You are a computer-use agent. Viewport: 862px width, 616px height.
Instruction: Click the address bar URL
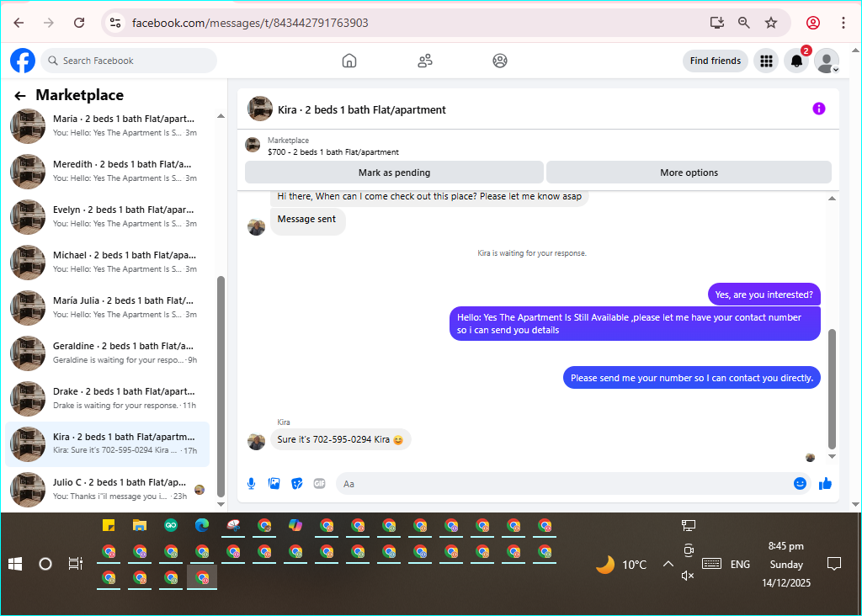[250, 23]
